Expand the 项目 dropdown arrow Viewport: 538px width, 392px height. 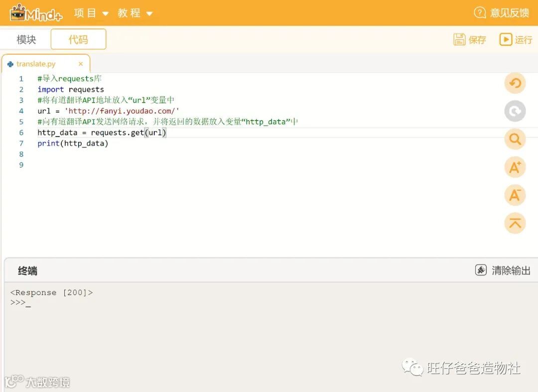coord(105,14)
